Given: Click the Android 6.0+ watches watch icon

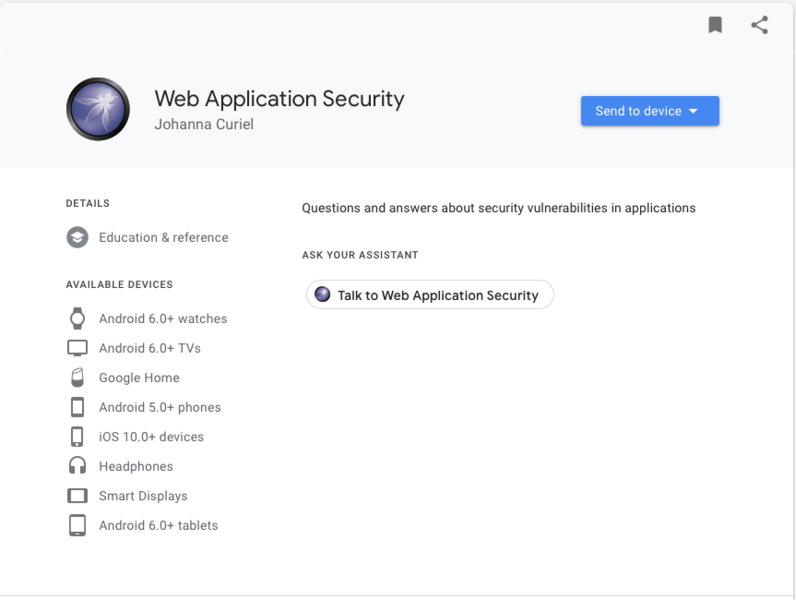Looking at the screenshot, I should click(x=77, y=318).
